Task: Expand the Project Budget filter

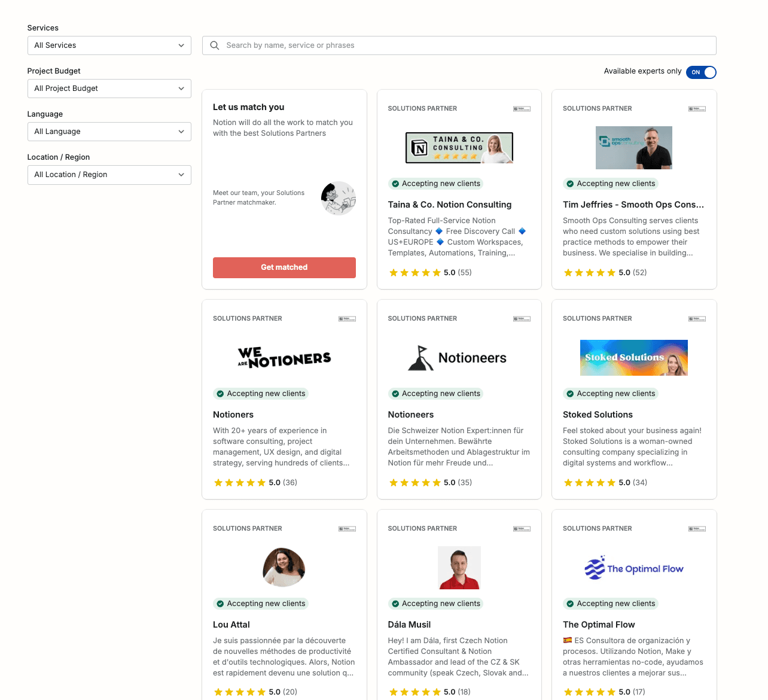Action: 109,88
